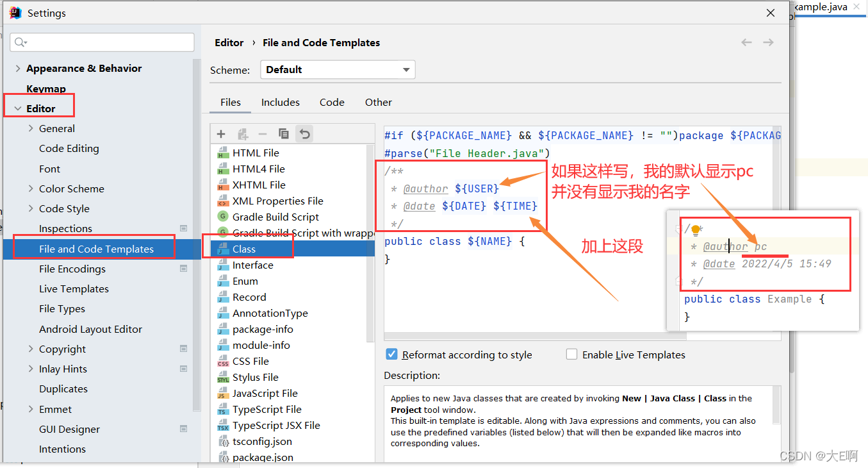Click the Create Template plus icon

pos(221,134)
